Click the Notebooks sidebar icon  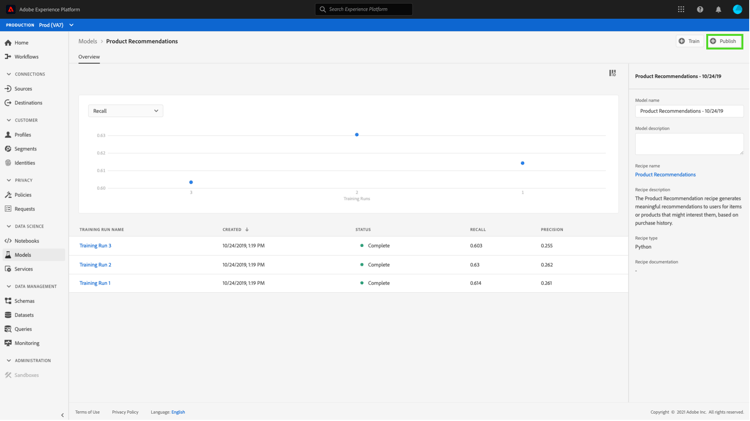pos(8,241)
